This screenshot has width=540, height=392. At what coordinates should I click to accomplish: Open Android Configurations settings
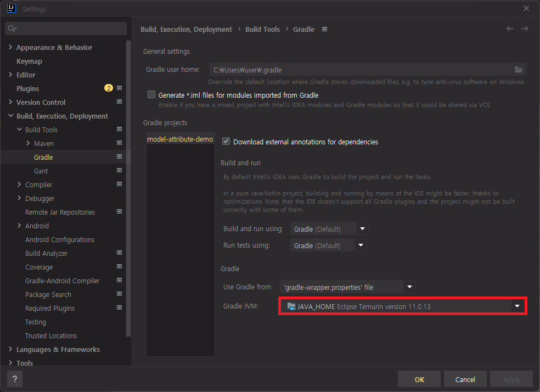[x=60, y=240]
